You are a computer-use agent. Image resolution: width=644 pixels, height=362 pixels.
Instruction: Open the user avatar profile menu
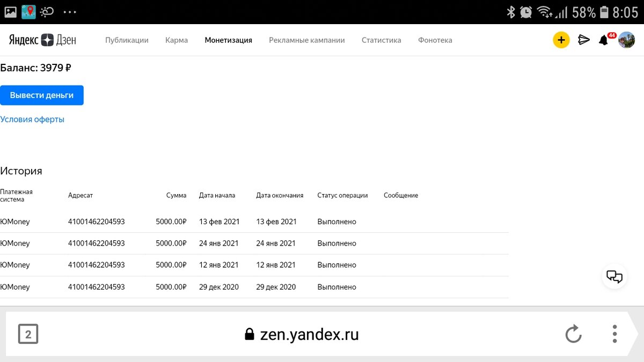pyautogui.click(x=626, y=40)
